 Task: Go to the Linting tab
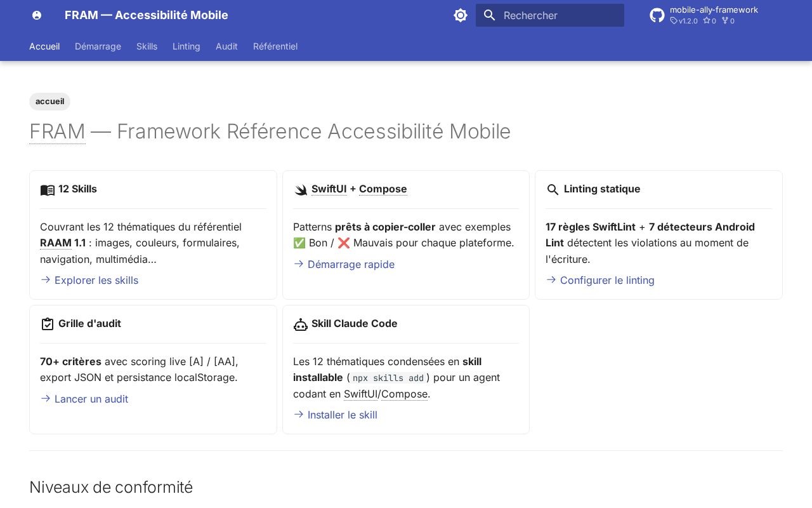(187, 46)
